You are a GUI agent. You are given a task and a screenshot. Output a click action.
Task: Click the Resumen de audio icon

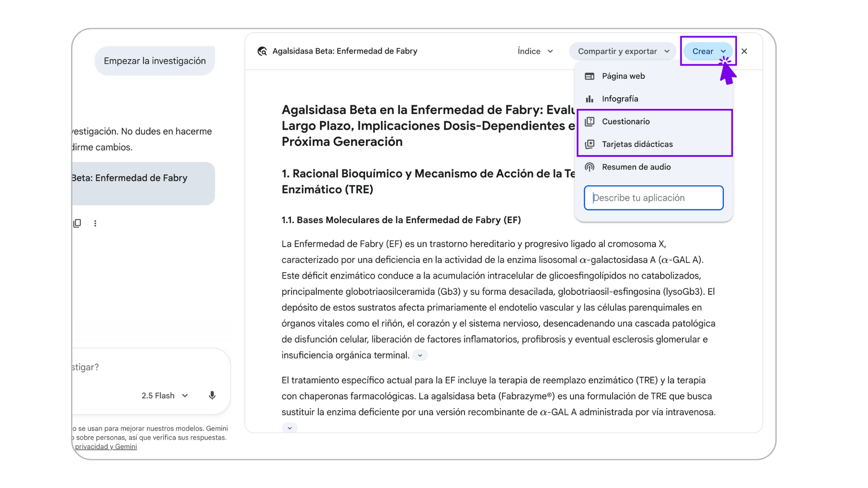click(590, 167)
